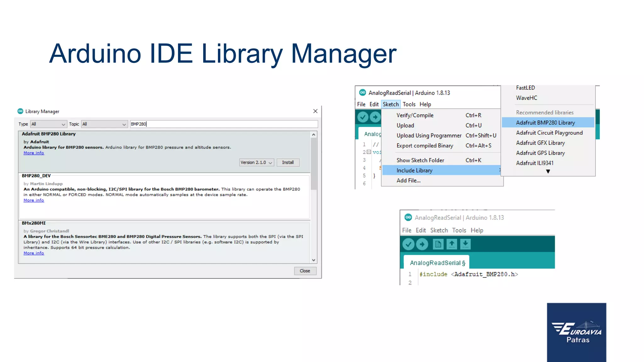Click the Upload icon in upper Arduino window
This screenshot has height=362, width=644.
pos(375,117)
